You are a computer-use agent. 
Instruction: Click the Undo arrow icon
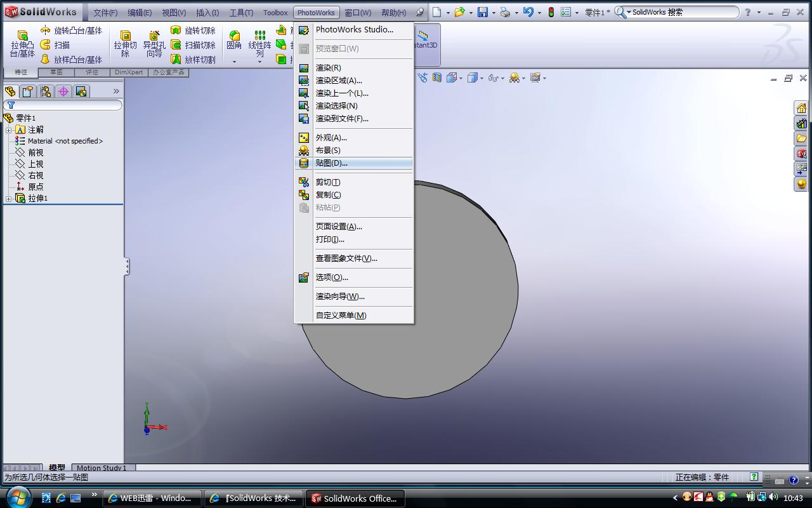coord(528,12)
